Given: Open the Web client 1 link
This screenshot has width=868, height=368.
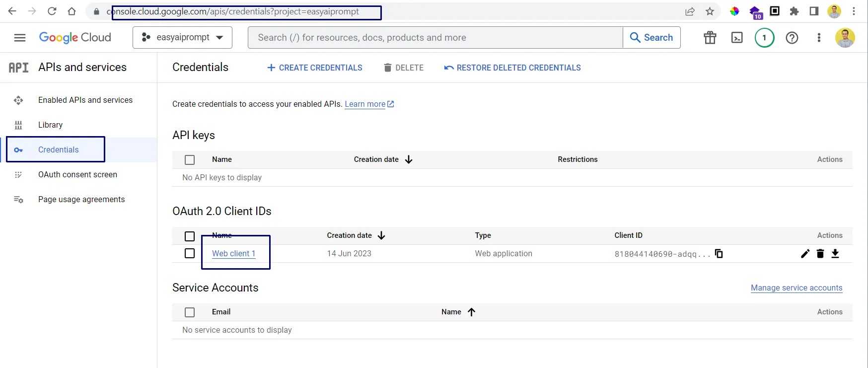Looking at the screenshot, I should tap(233, 253).
